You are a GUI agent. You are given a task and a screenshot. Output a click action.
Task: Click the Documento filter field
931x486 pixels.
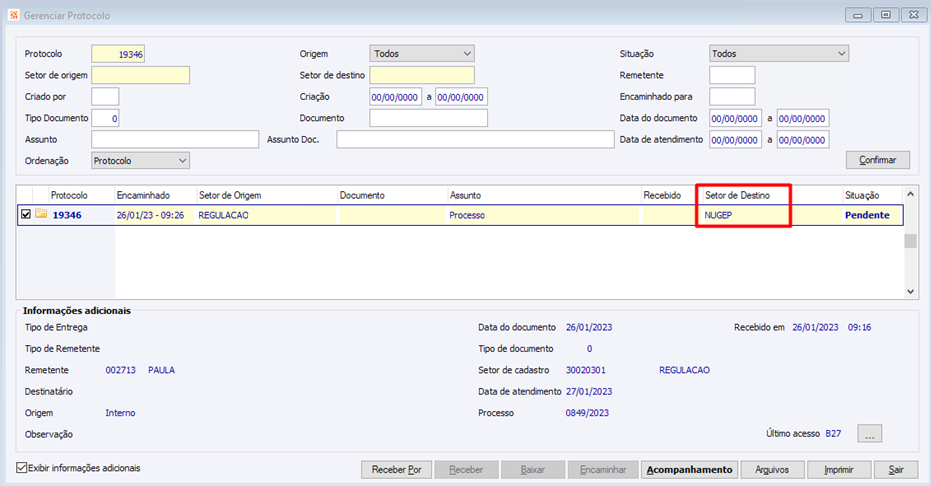click(428, 118)
